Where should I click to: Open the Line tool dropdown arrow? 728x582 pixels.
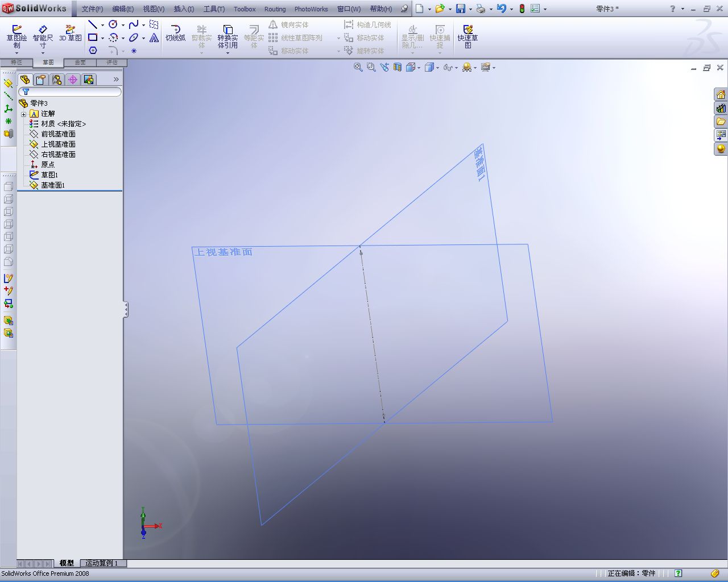pyautogui.click(x=102, y=25)
